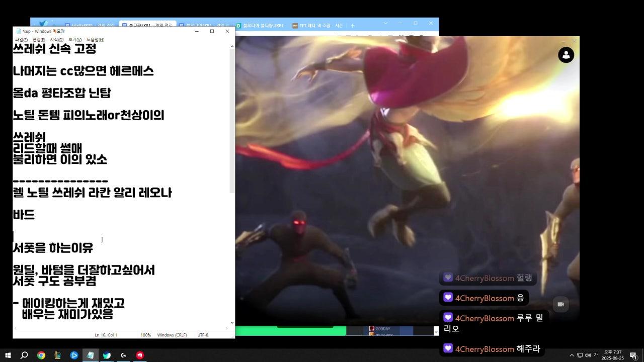
Task: Open the 파일 menu in Notepad
Action: tap(21, 40)
